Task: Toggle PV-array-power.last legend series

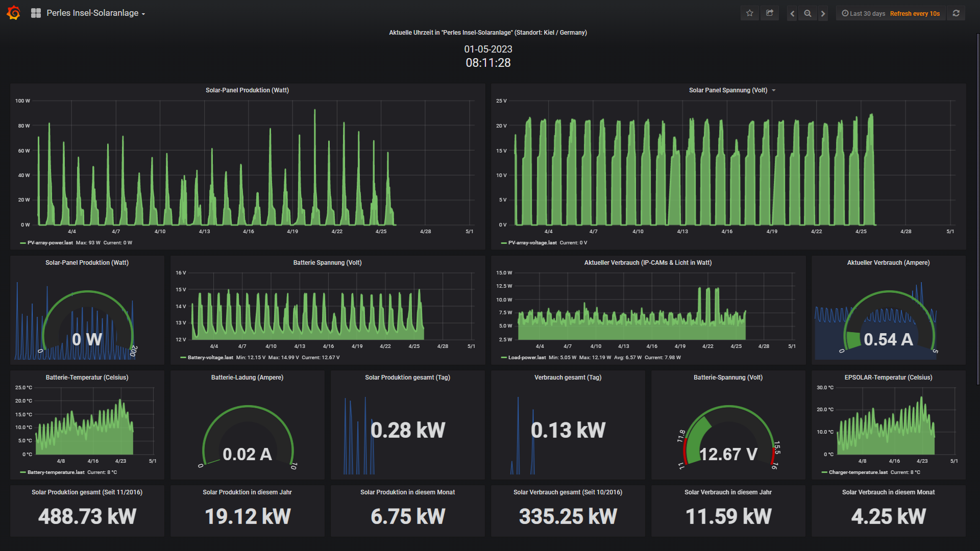Action: click(x=50, y=243)
